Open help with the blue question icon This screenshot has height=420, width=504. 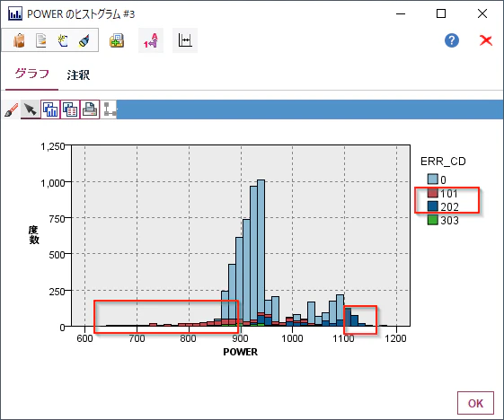452,40
